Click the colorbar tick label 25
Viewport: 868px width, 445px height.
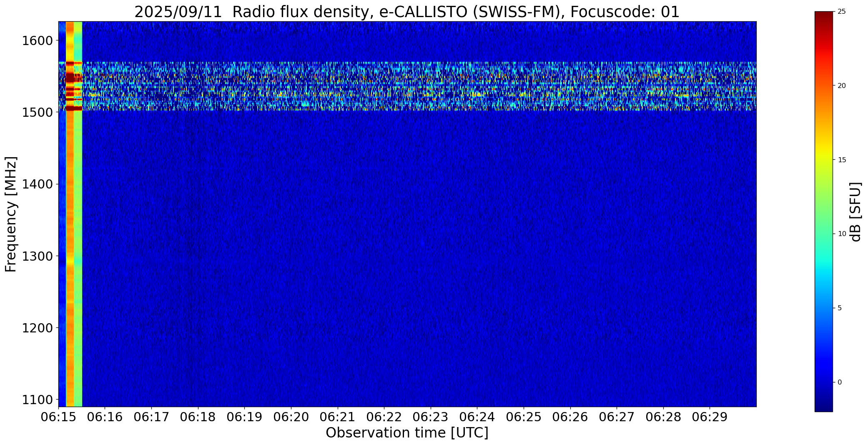842,12
